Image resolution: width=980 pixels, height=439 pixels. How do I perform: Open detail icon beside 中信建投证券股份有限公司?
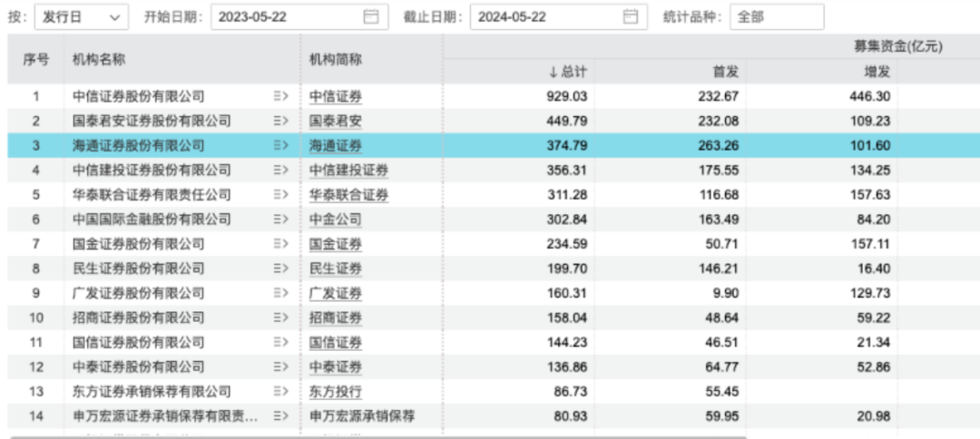[x=280, y=170]
